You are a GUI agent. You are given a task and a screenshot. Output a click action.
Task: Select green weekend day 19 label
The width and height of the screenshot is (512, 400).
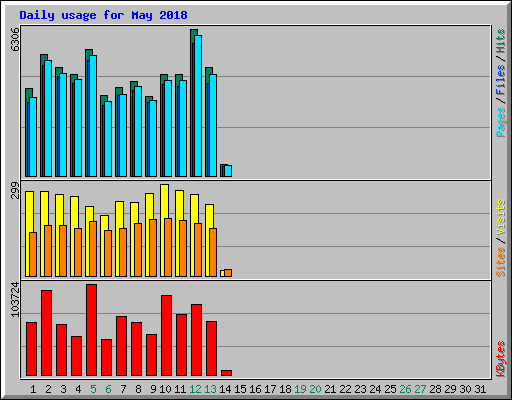click(300, 389)
